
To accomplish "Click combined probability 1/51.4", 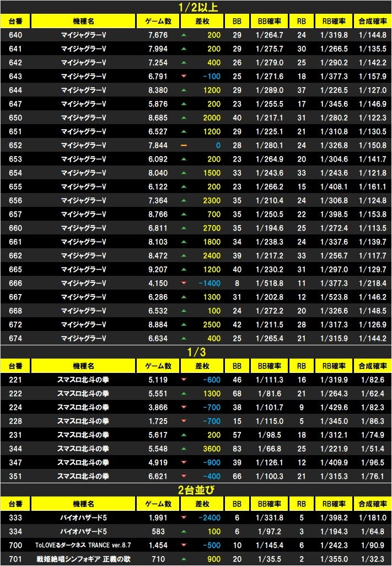I will click(373, 448).
